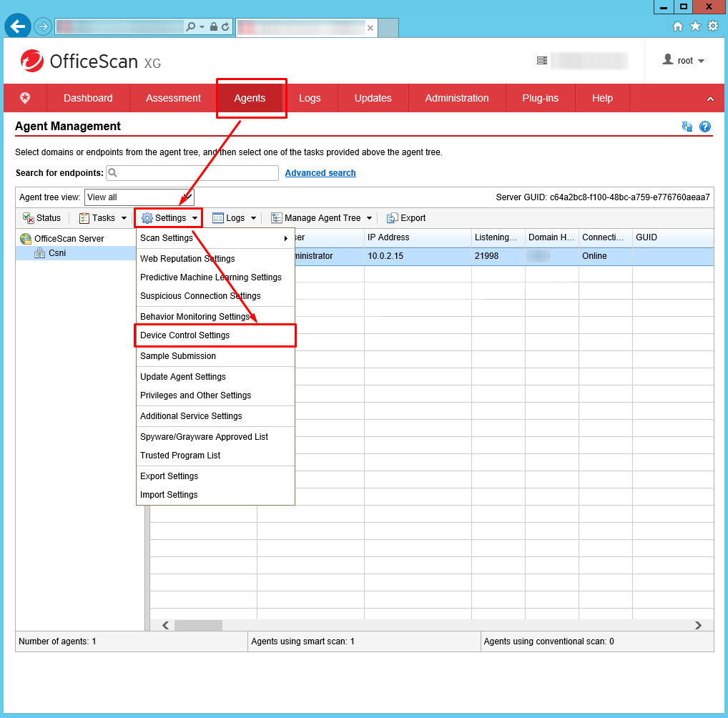Open the Agent tree view dropdown
The width and height of the screenshot is (728, 718).
[139, 197]
